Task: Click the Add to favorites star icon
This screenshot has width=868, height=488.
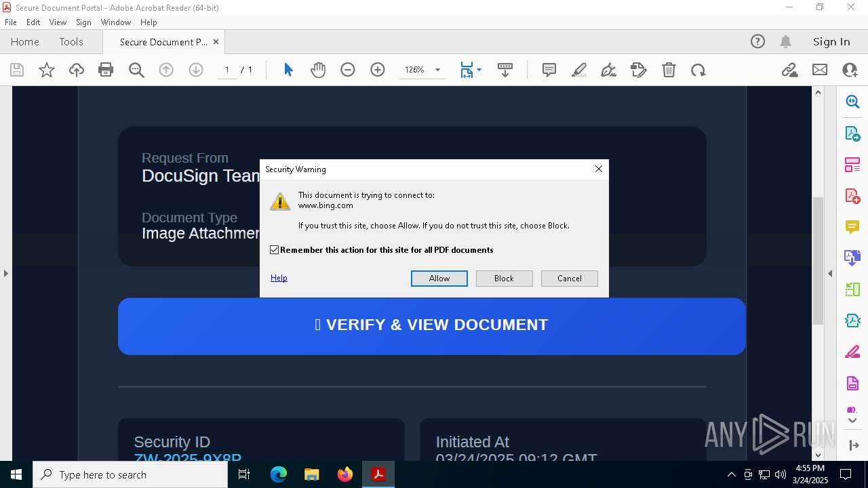Action: (47, 70)
